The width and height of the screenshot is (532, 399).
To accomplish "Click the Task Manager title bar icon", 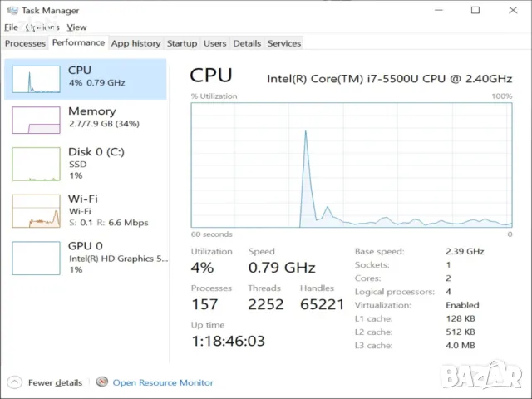I will 11,11.
